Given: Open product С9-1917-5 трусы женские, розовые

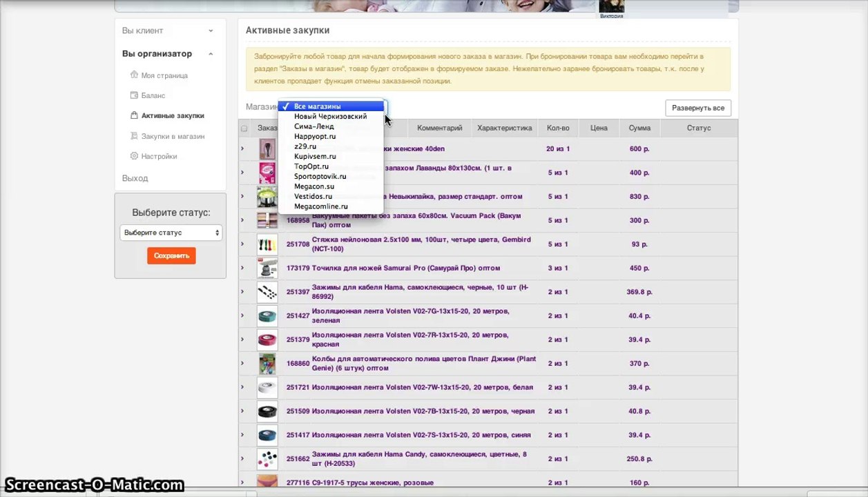Looking at the screenshot, I should [373, 483].
